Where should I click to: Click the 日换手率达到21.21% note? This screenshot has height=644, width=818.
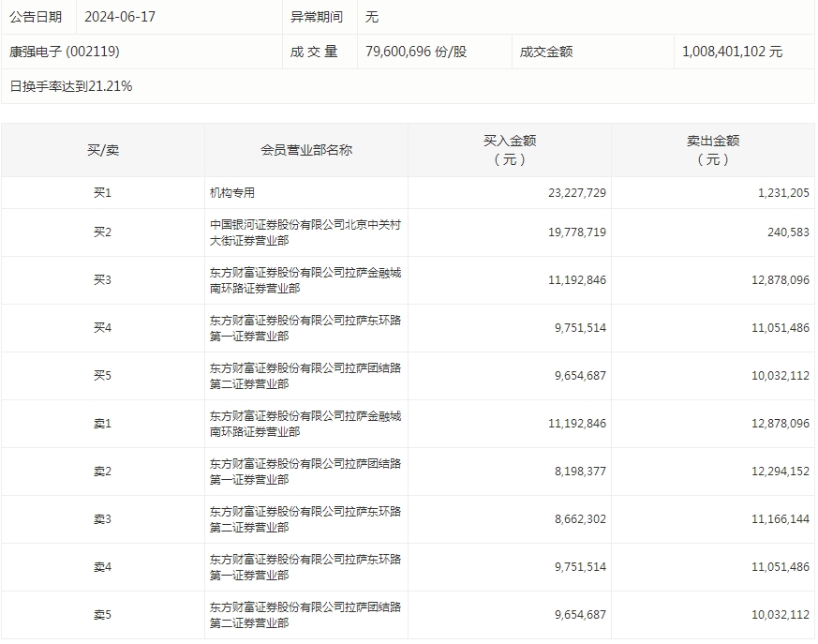(71, 86)
